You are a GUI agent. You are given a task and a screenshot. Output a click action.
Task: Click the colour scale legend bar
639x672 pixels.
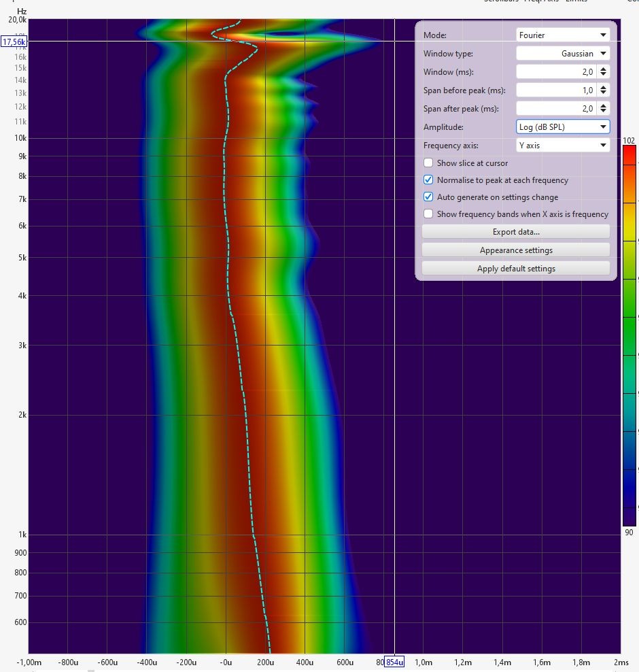coord(629,335)
